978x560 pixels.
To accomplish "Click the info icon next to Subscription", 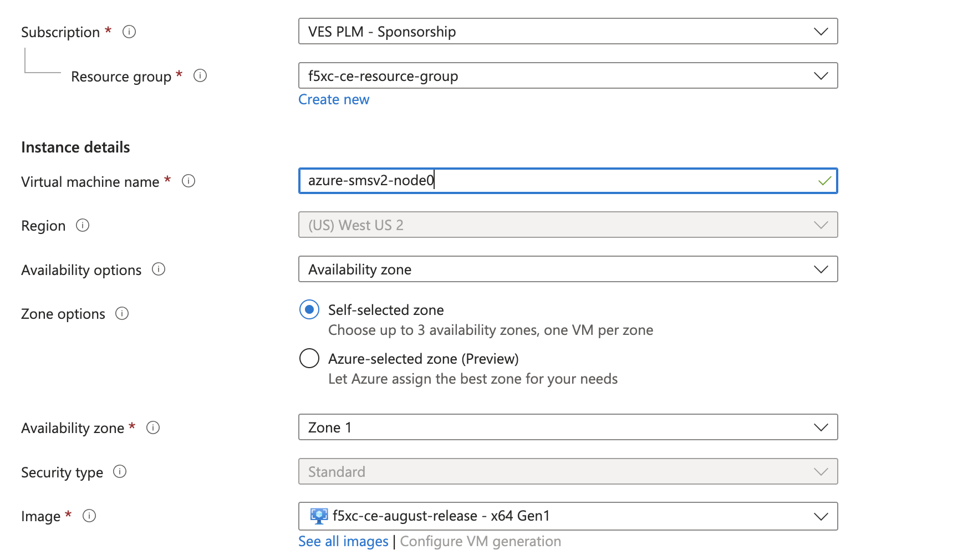I will [x=129, y=32].
